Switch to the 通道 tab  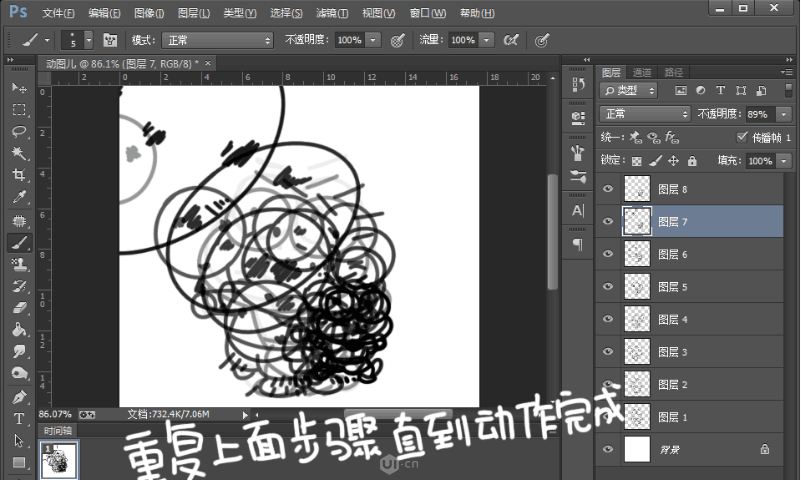(642, 72)
